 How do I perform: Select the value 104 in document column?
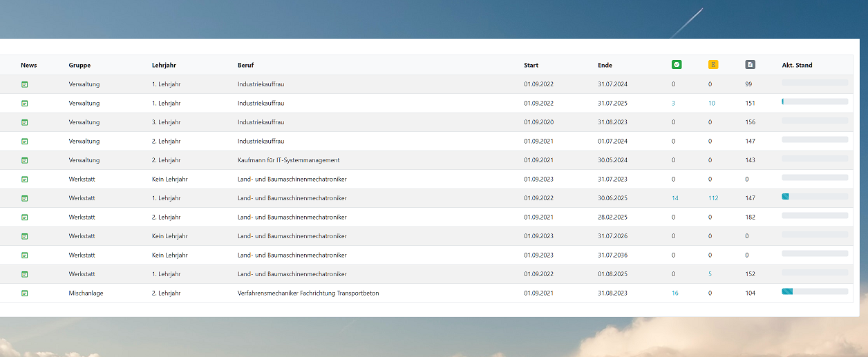[x=750, y=293]
